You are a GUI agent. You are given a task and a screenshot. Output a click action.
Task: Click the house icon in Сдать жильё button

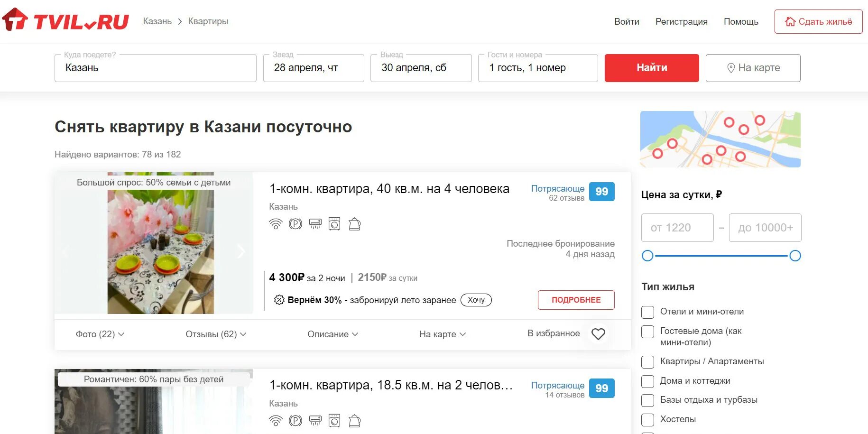click(790, 22)
